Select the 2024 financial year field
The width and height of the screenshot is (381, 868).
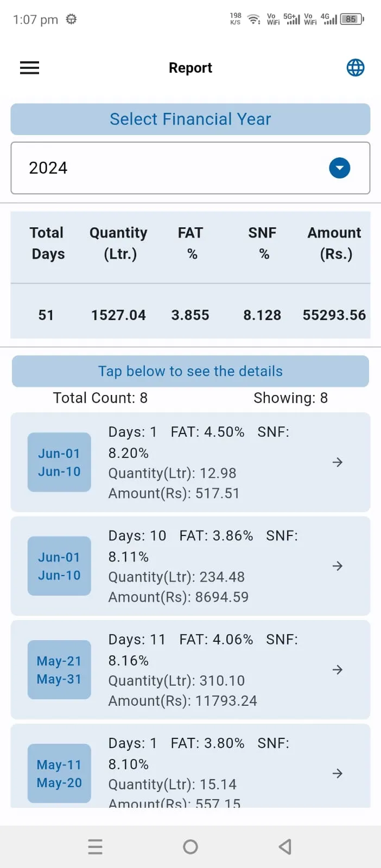[190, 168]
